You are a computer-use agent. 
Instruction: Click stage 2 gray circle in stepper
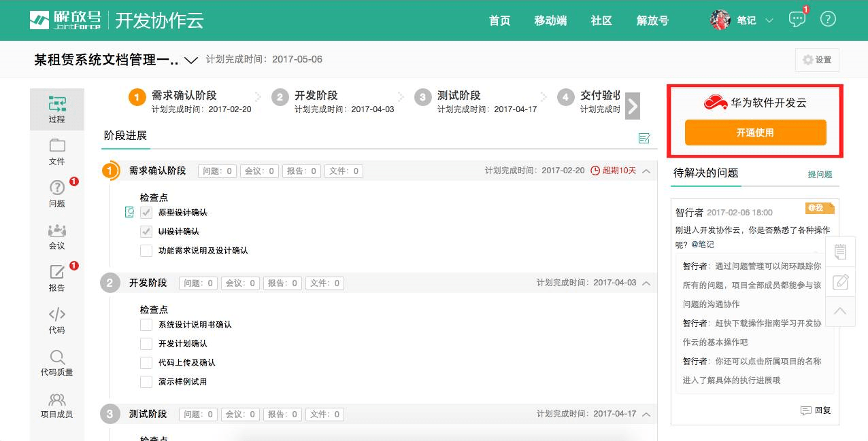click(280, 97)
